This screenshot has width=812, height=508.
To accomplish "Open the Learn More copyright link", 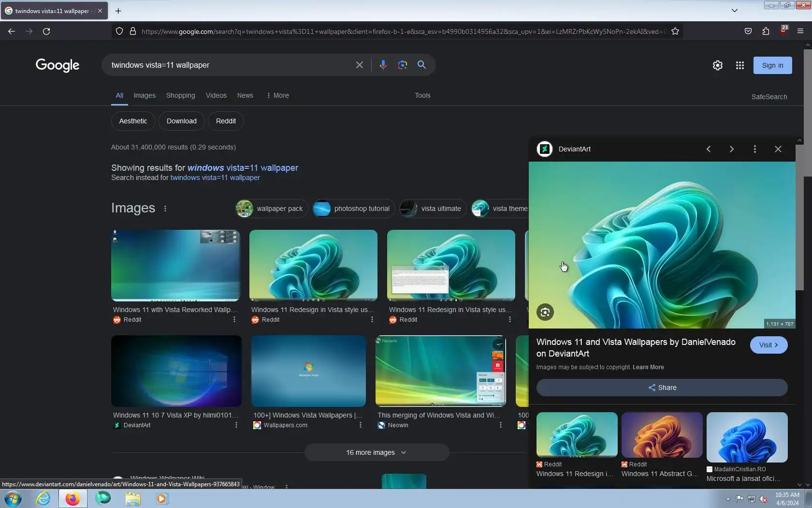I will point(648,367).
